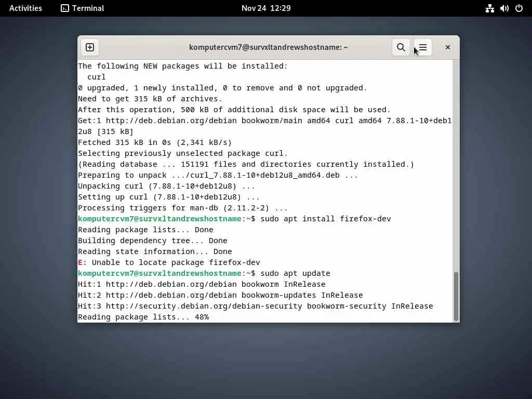Click the wired network status icon
532x399 pixels.
489,8
